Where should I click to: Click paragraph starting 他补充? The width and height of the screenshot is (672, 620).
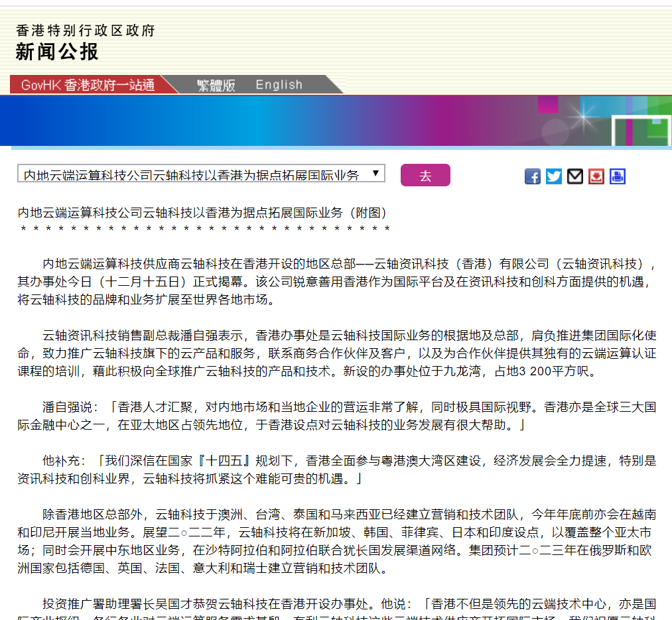[x=337, y=469]
